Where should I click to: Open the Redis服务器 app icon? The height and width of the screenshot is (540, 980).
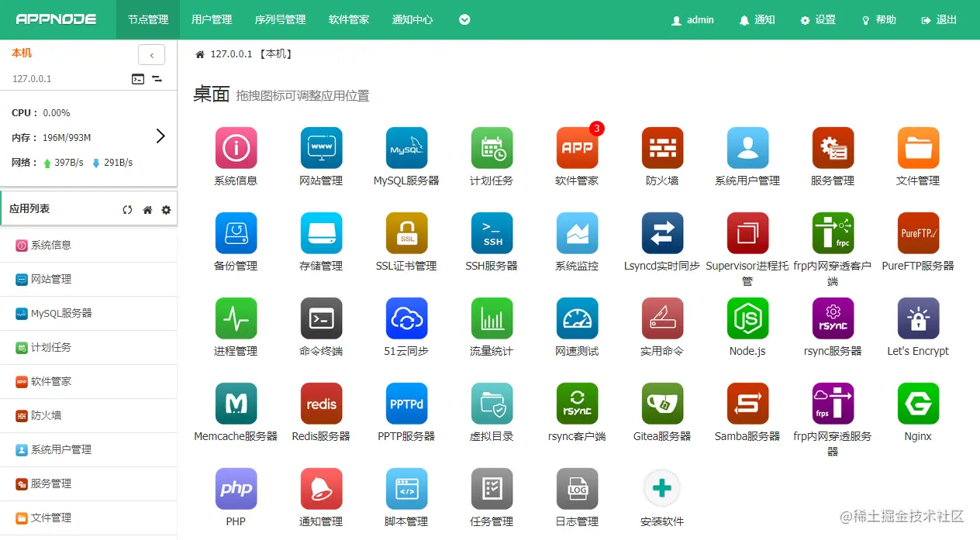coord(321,404)
